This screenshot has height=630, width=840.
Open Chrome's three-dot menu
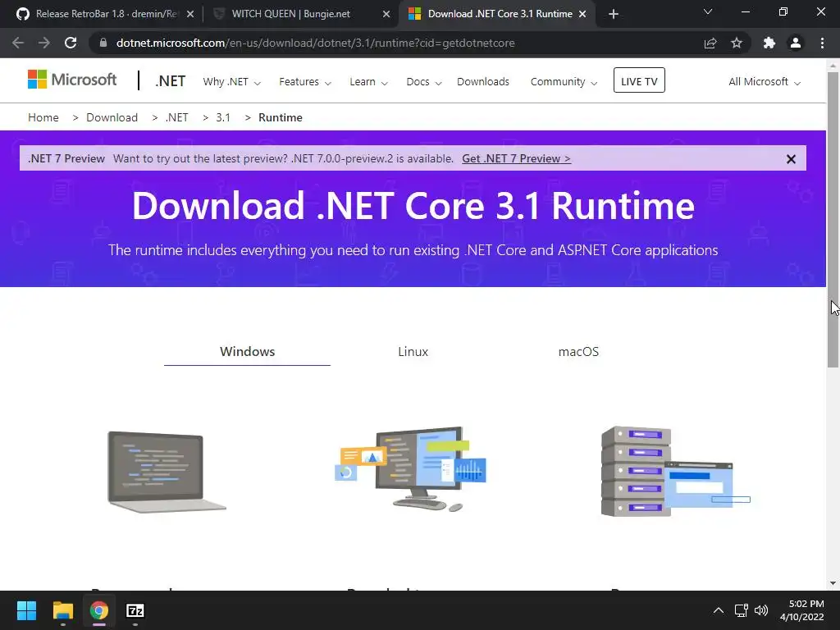point(822,43)
